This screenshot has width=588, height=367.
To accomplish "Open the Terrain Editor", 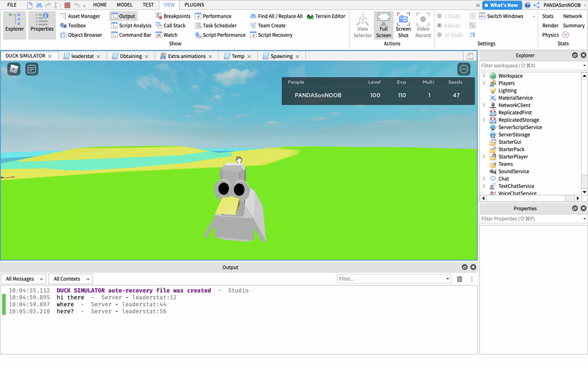I will (326, 16).
